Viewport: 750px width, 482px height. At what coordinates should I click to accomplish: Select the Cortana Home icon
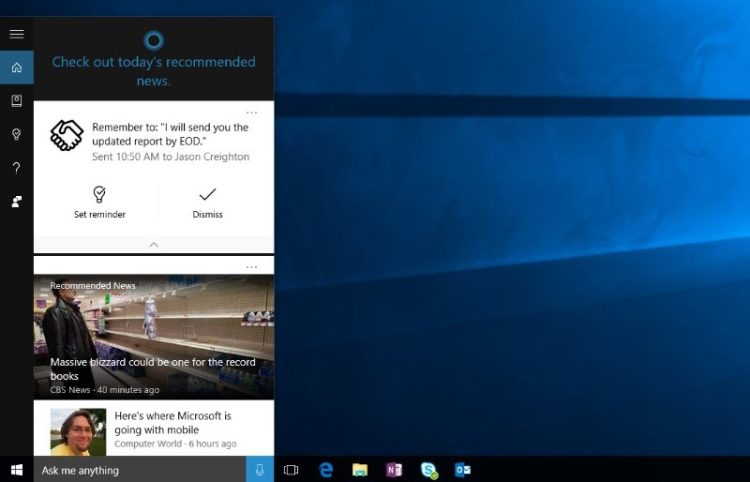pyautogui.click(x=17, y=67)
